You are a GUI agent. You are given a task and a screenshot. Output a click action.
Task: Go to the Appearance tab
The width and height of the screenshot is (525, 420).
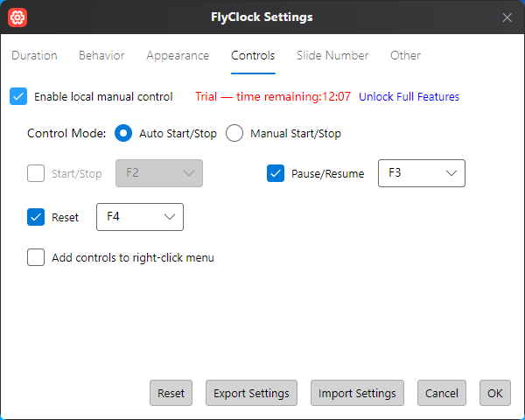tap(178, 55)
